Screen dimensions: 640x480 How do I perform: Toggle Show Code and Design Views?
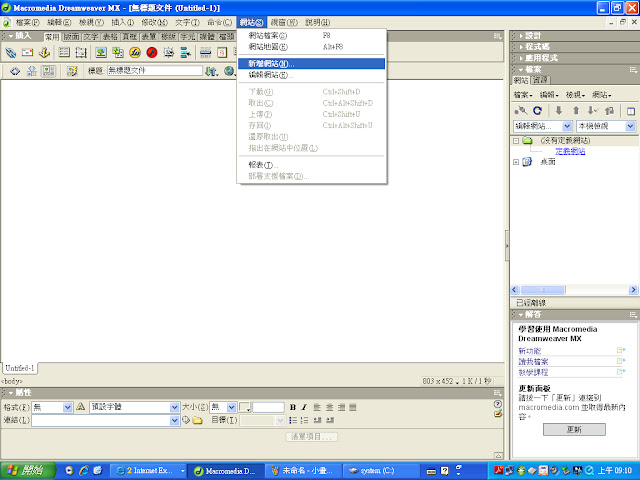[x=32, y=71]
